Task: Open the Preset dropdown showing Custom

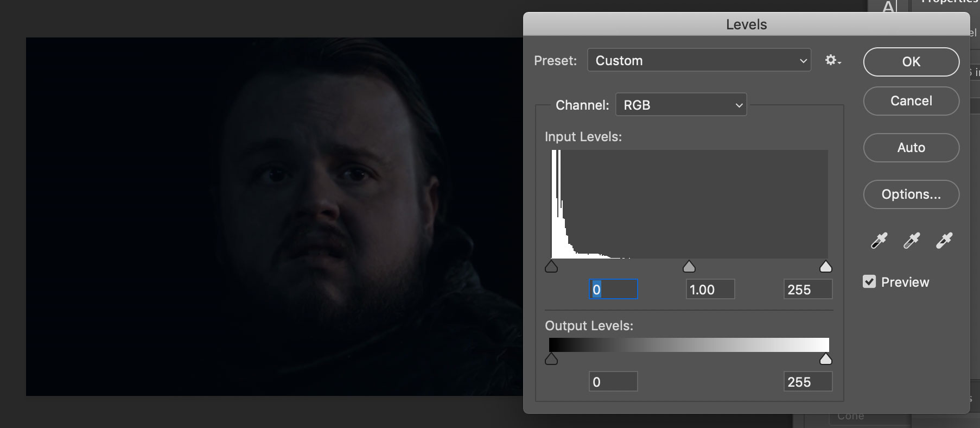Action: pyautogui.click(x=699, y=60)
